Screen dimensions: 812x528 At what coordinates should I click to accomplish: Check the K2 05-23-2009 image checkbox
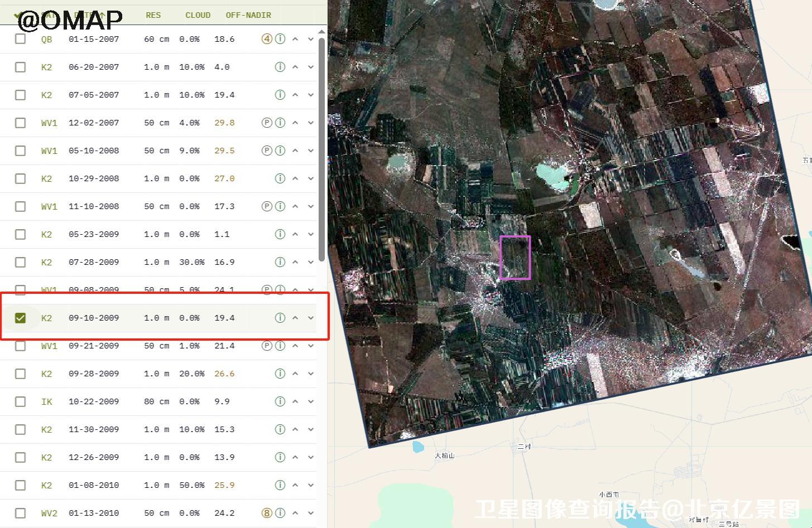[20, 234]
